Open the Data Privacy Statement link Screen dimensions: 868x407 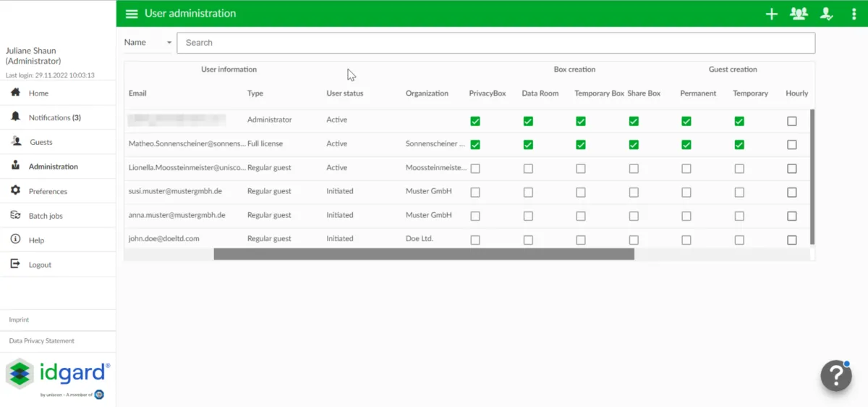(42, 340)
